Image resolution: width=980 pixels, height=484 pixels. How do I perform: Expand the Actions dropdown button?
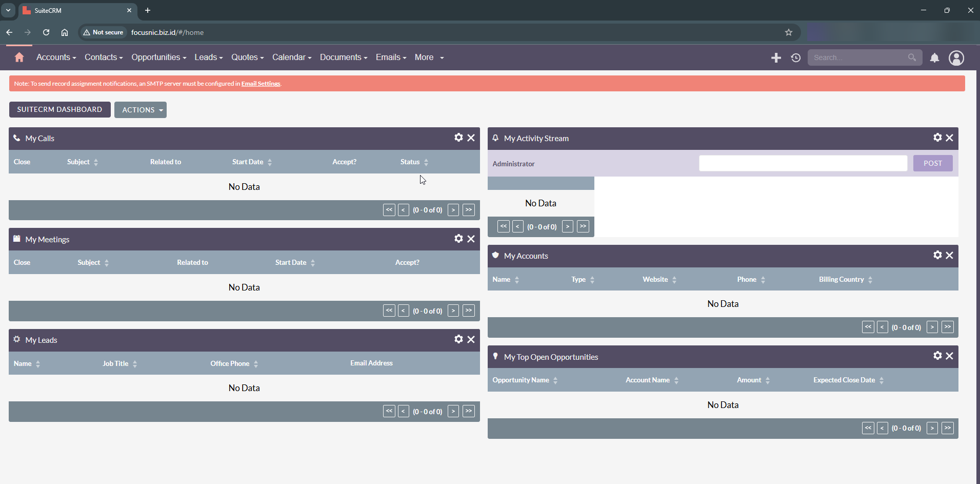141,110
